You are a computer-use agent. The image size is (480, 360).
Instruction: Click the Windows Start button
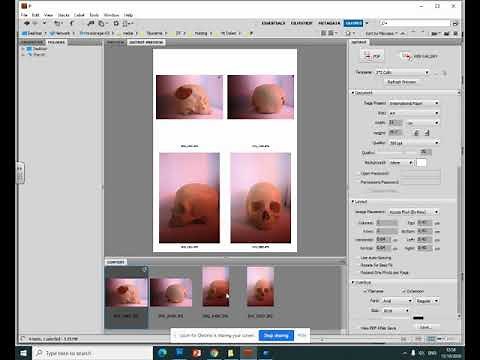[23, 353]
